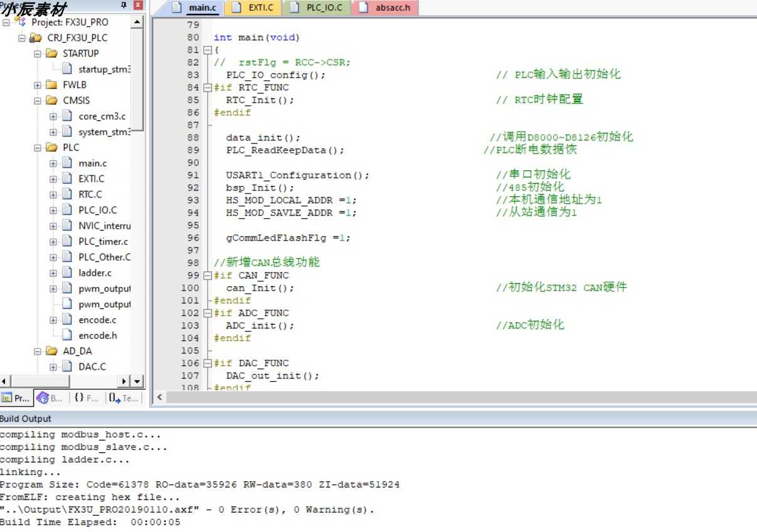This screenshot has width=757, height=532.
Task: Expand ladder.c includes
Action: (53, 273)
